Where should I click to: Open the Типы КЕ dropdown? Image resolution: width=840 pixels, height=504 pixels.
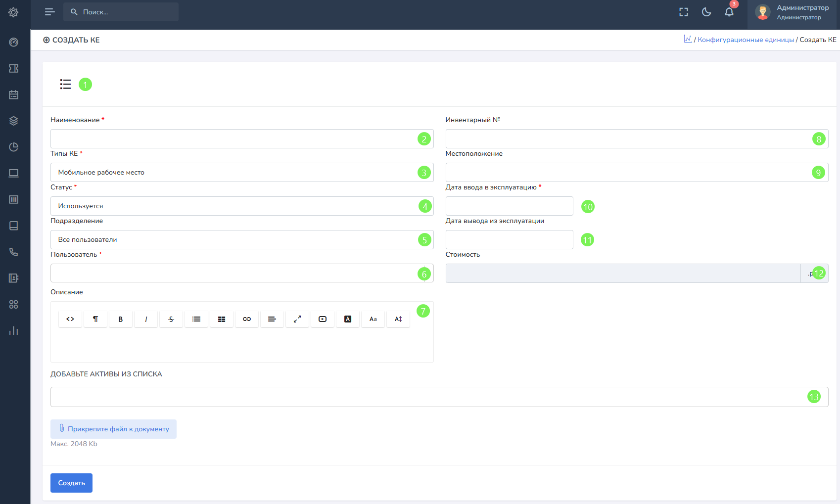[233, 173]
